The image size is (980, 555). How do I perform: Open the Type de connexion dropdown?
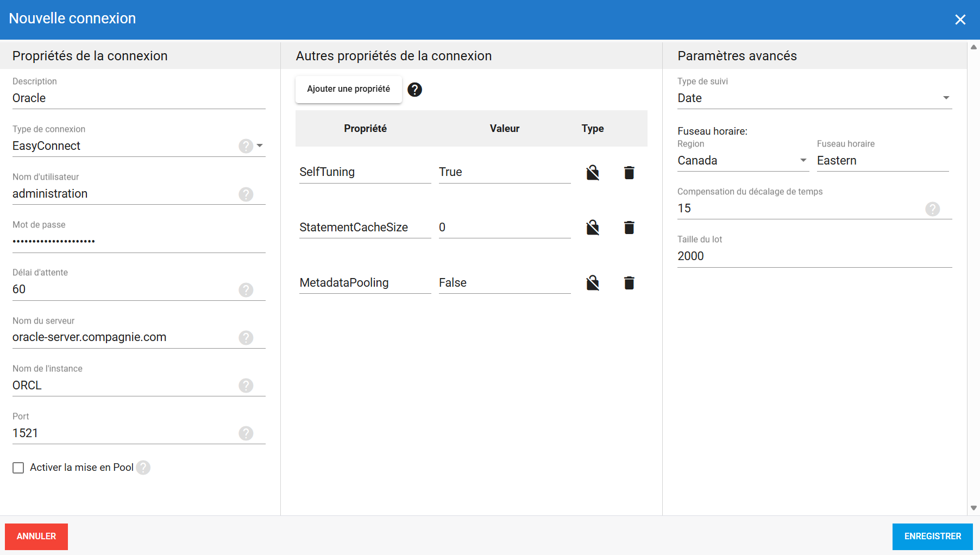coord(260,146)
